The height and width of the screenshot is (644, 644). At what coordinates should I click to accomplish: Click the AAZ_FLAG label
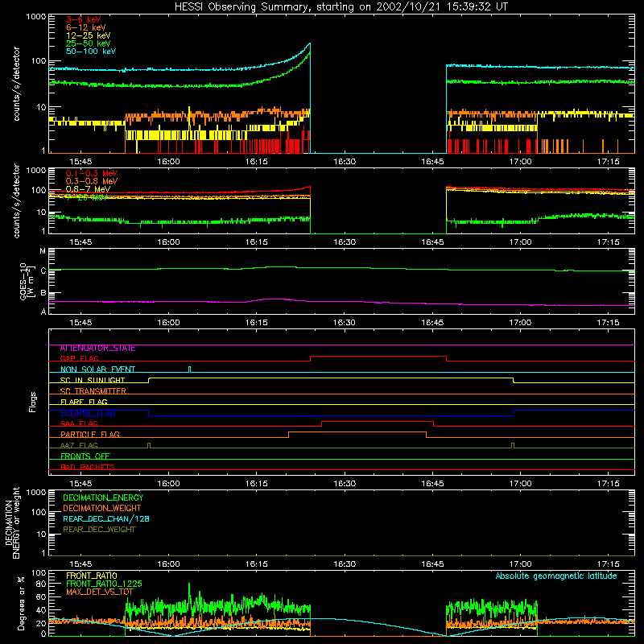pos(79,445)
